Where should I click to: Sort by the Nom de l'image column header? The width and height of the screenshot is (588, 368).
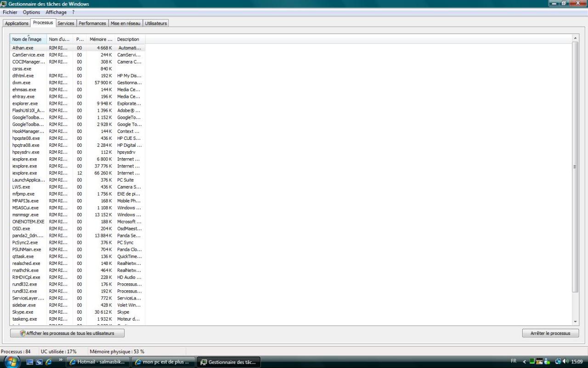(28, 39)
